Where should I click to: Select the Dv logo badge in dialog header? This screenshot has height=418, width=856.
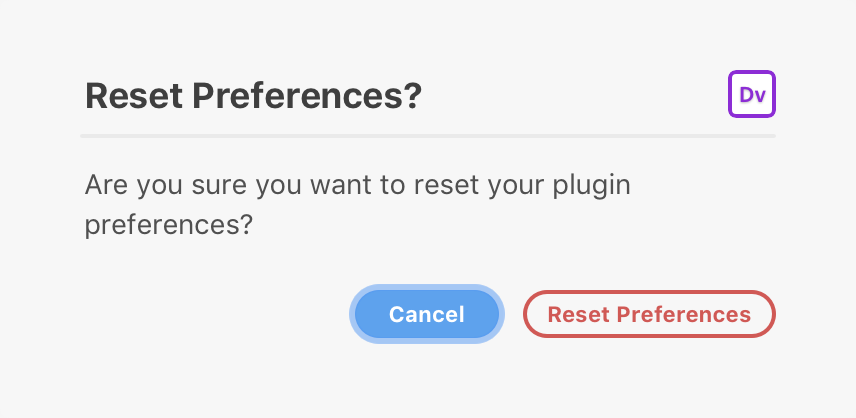[752, 94]
